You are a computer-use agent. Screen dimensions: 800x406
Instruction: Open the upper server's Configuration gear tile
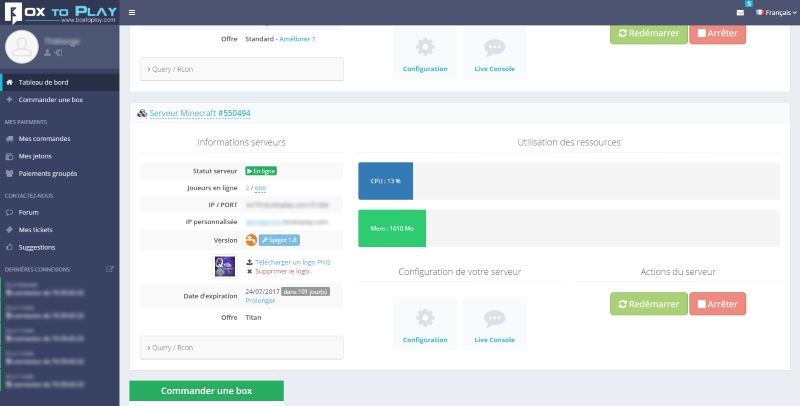click(425, 54)
